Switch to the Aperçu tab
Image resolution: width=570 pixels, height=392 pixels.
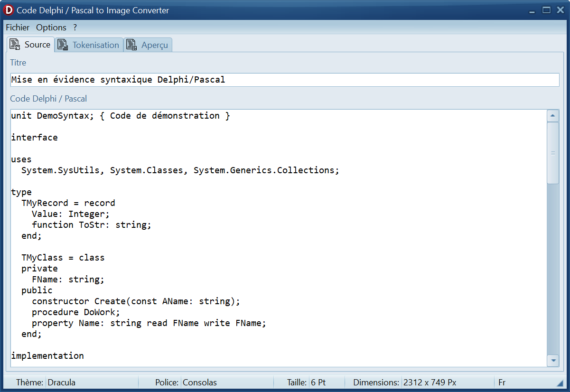tap(154, 45)
